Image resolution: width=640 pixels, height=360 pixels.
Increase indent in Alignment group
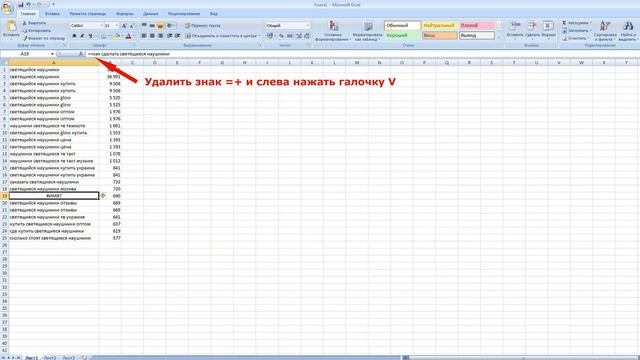[x=178, y=36]
